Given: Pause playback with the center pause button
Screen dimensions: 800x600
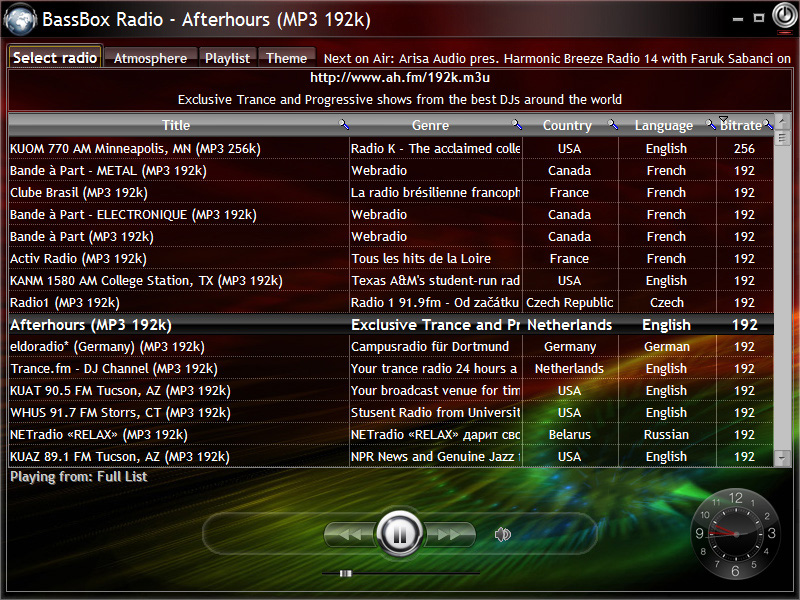Looking at the screenshot, I should [399, 534].
